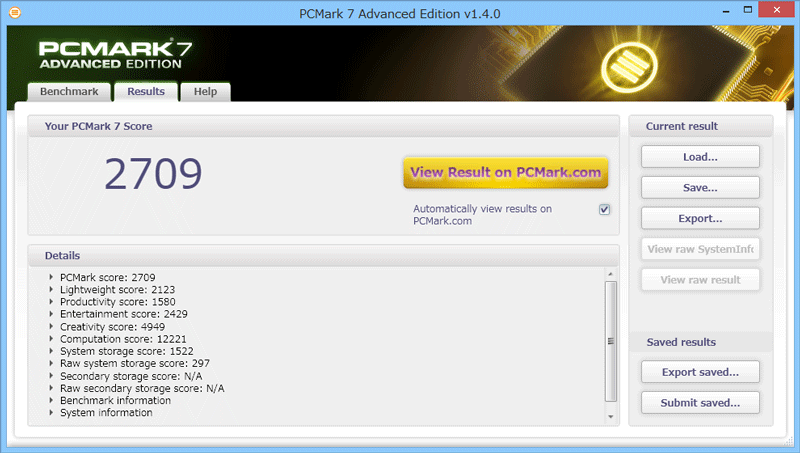The height and width of the screenshot is (453, 800).
Task: Expand the Raw system storage score: 297 row
Action: click(x=51, y=363)
